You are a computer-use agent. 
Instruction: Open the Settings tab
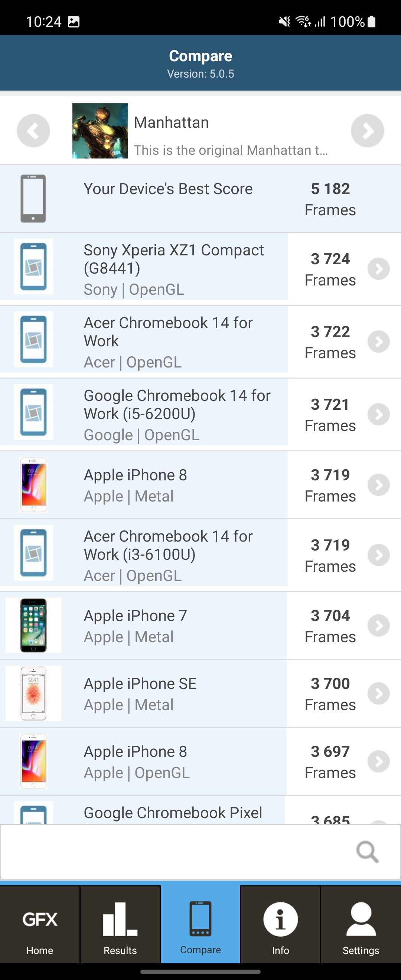coord(361,929)
